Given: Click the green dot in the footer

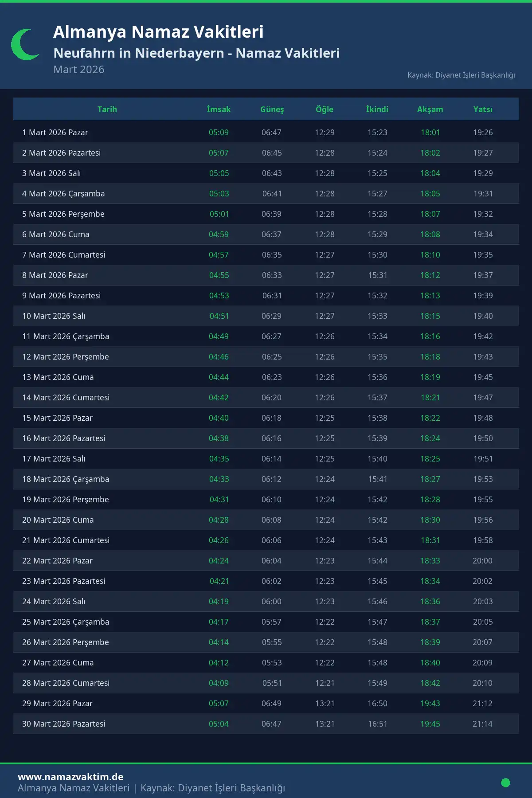Looking at the screenshot, I should tap(505, 782).
